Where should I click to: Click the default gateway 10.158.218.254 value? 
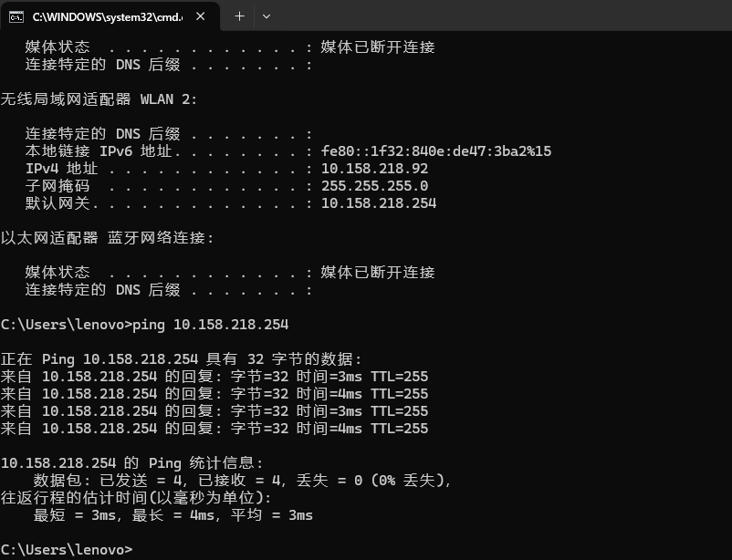click(378, 203)
